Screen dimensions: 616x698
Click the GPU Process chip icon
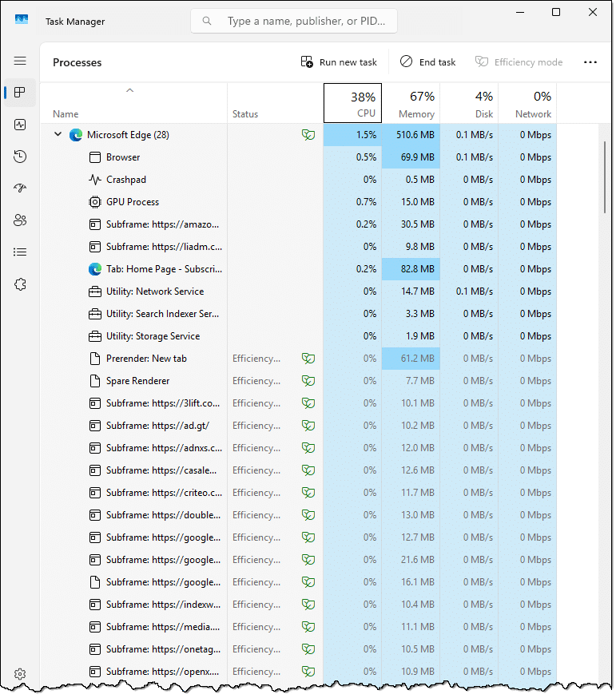tap(95, 202)
